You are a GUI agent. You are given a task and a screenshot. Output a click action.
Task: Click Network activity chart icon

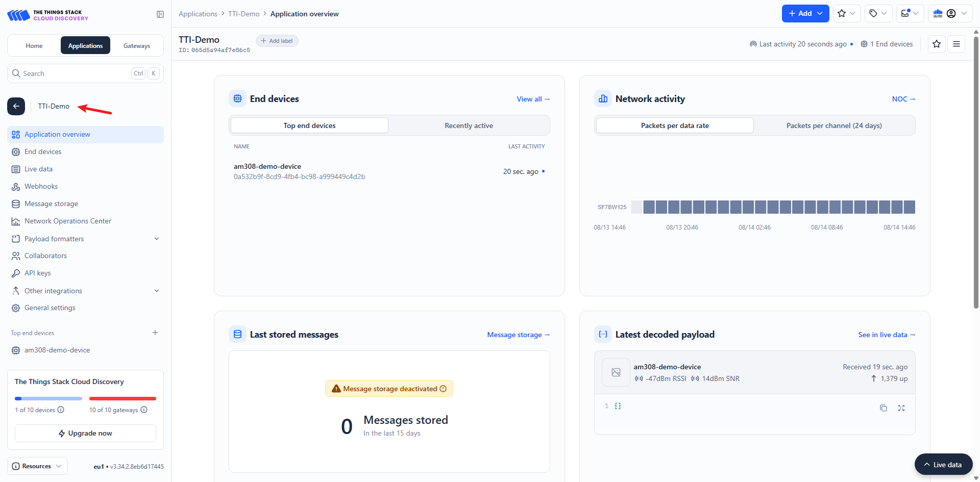pos(603,98)
